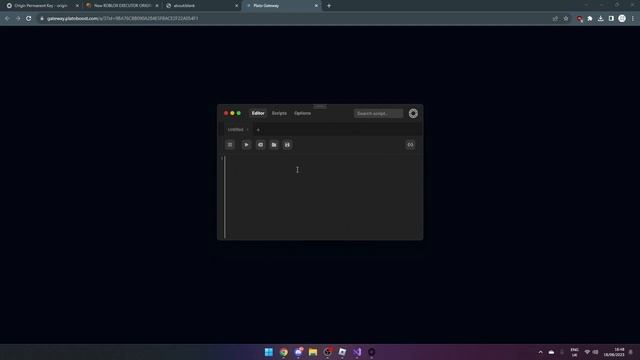The width and height of the screenshot is (640, 360).
Task: Click the list icon left of play
Action: coord(230,144)
